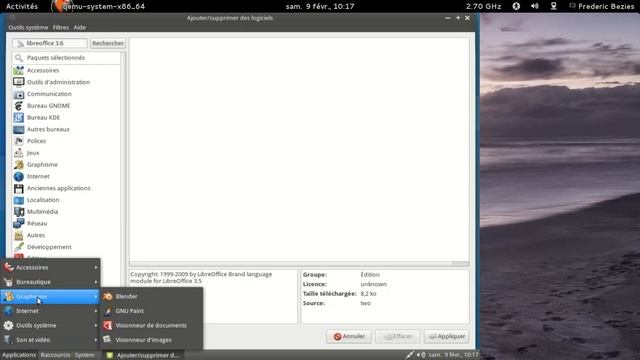Open Activités overview in top panel
This screenshot has width=640, height=360.
pyautogui.click(x=22, y=6)
